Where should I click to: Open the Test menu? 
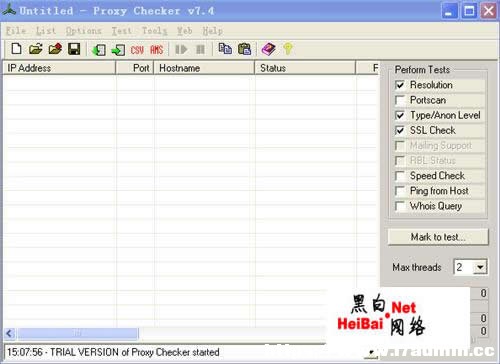(x=121, y=31)
